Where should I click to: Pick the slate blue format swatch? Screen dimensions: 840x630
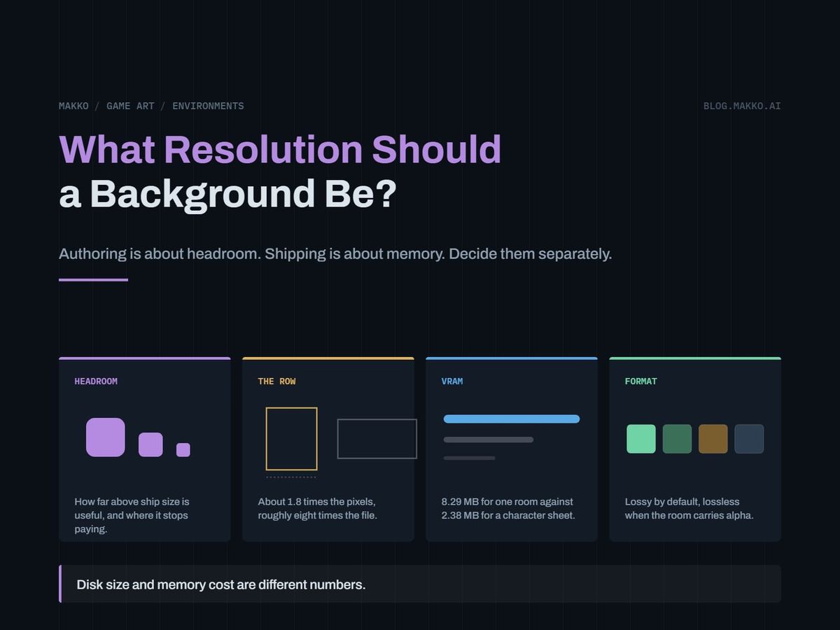[749, 439]
